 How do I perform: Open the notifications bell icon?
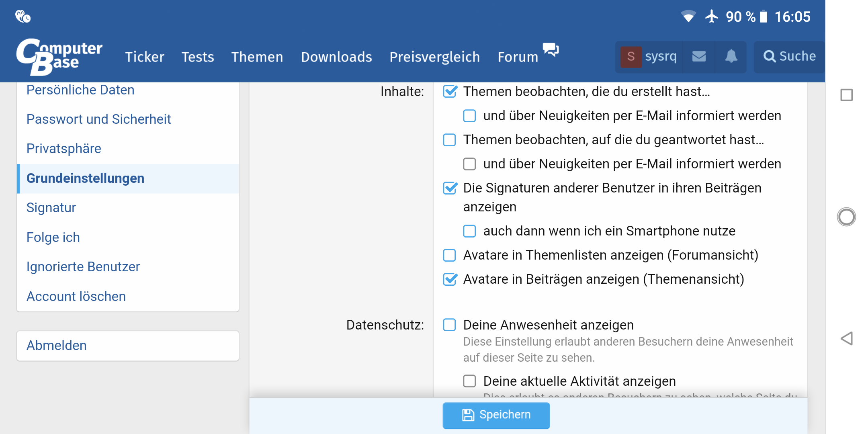tap(731, 57)
